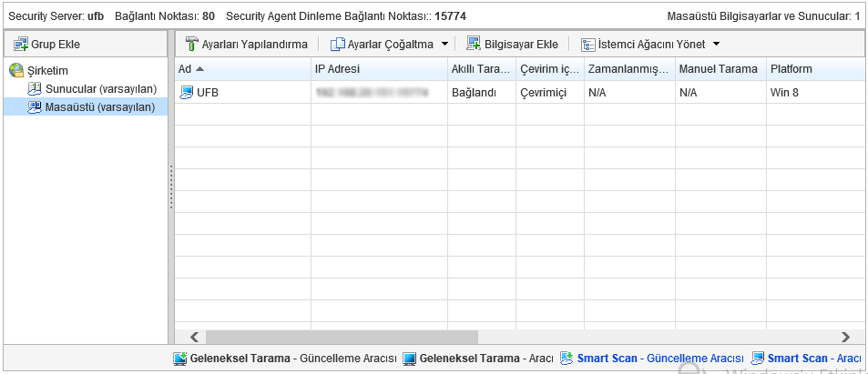
Task: Select Masaüstü (varsayılan) group in tree
Action: click(99, 106)
